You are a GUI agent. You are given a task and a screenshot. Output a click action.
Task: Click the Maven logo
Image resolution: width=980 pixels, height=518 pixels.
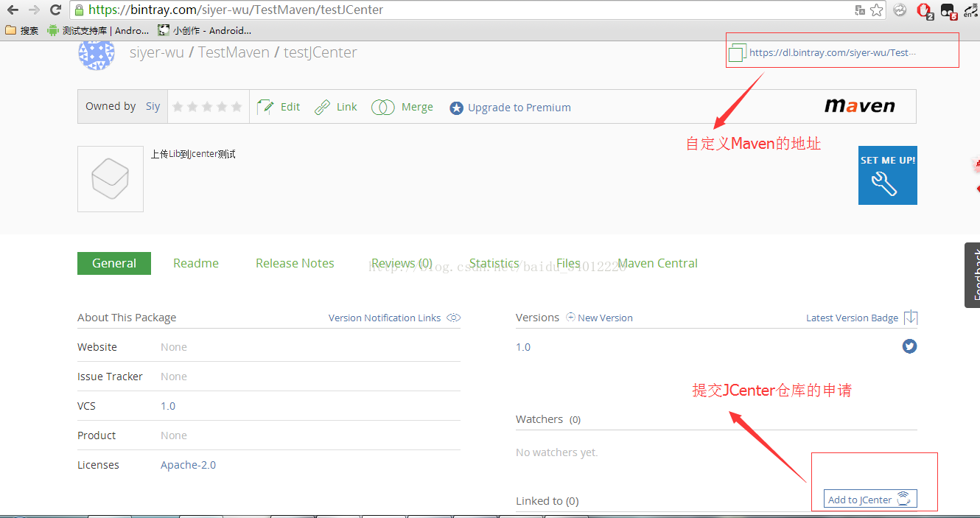pyautogui.click(x=859, y=106)
